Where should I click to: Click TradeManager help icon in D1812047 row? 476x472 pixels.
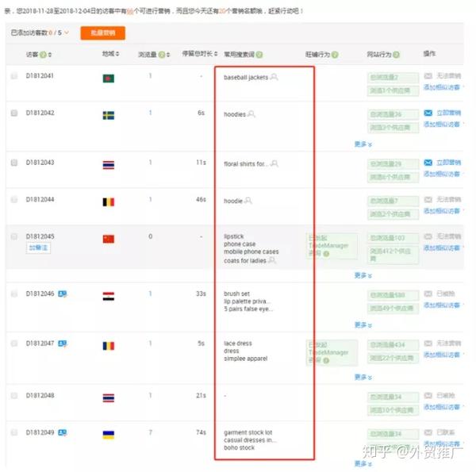(x=326, y=360)
